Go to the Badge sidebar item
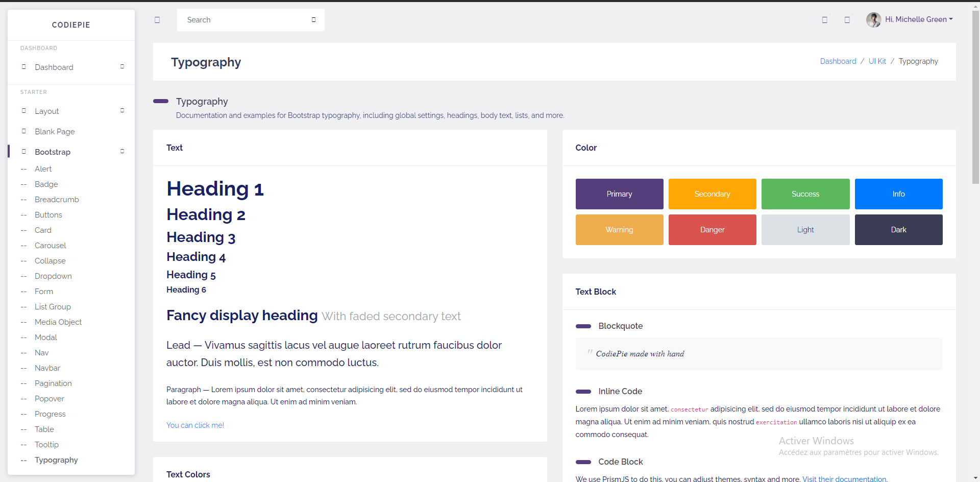Image resolution: width=980 pixels, height=482 pixels. tap(46, 184)
